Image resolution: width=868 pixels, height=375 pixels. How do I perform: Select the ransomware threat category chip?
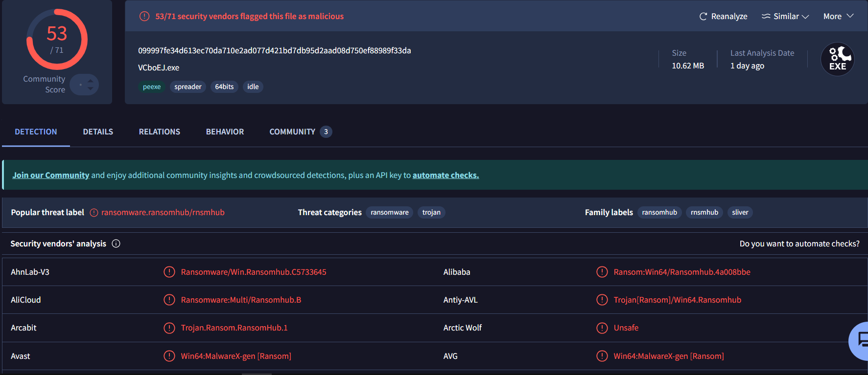tap(390, 213)
